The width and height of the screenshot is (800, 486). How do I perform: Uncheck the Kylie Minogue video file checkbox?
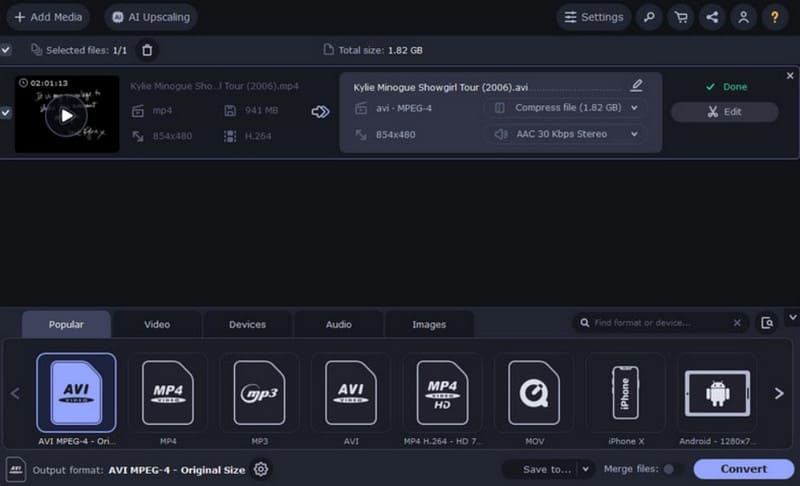click(6, 113)
